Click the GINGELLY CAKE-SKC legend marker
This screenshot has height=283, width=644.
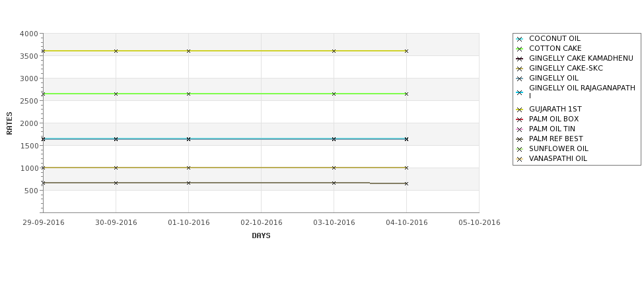519,69
